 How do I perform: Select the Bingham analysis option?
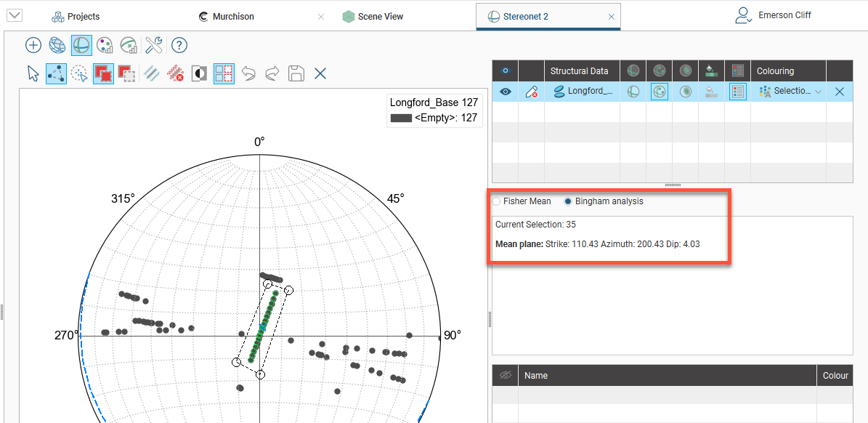point(569,201)
